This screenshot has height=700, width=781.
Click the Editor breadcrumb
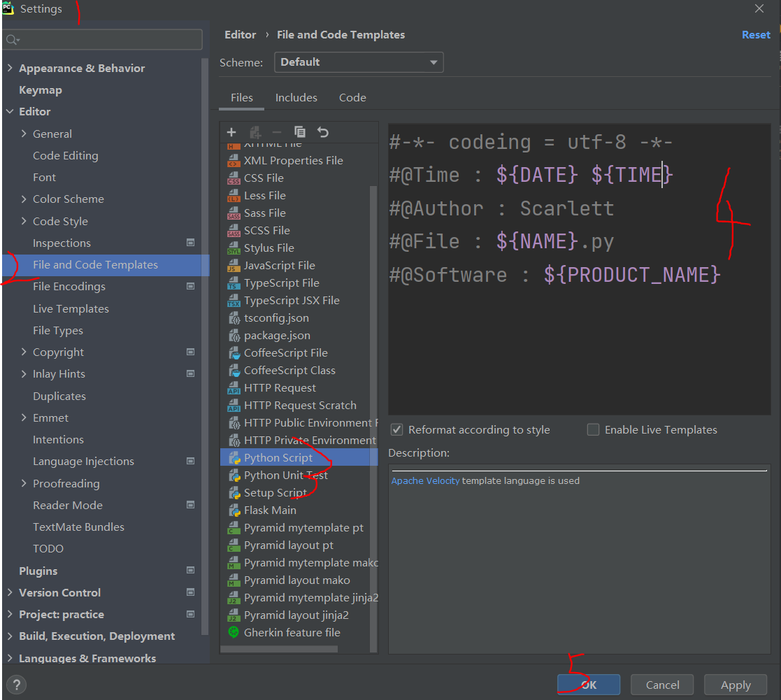pyautogui.click(x=240, y=35)
